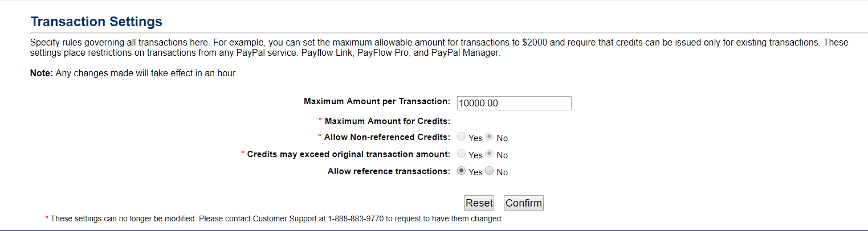Click the Maximum Amount for Credits label

click(x=388, y=121)
